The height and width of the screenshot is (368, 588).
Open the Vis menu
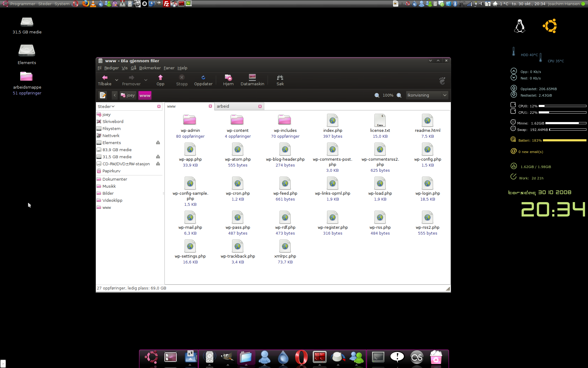[x=125, y=68]
